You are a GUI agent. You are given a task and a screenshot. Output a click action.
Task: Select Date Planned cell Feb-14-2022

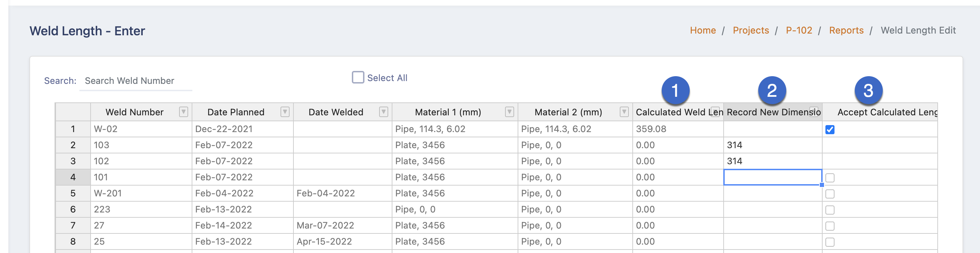pos(243,225)
